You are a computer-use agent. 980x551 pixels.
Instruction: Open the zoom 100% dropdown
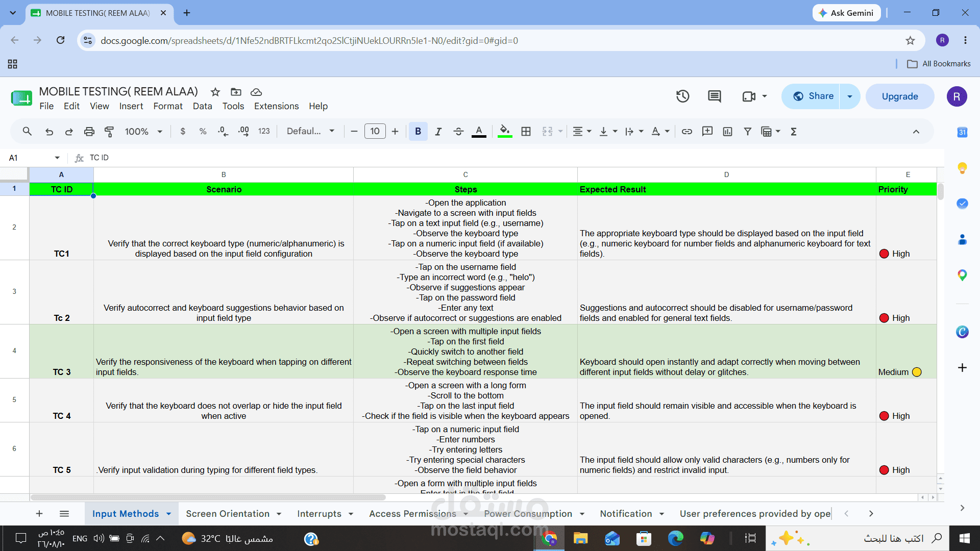[144, 132]
